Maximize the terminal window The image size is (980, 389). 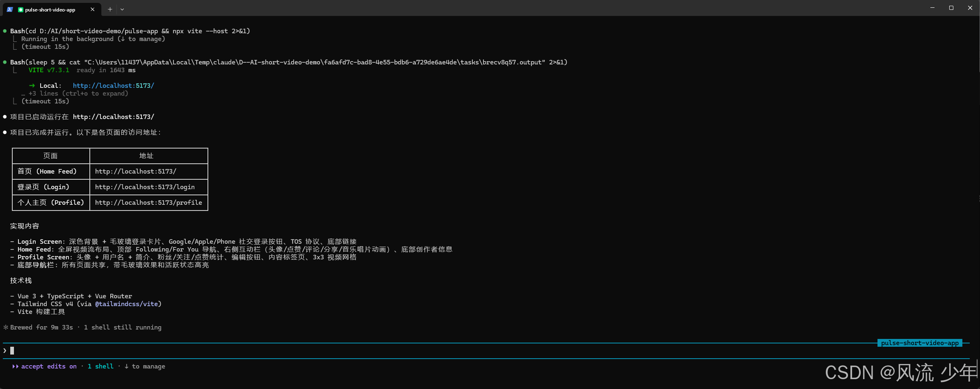pyautogui.click(x=951, y=8)
